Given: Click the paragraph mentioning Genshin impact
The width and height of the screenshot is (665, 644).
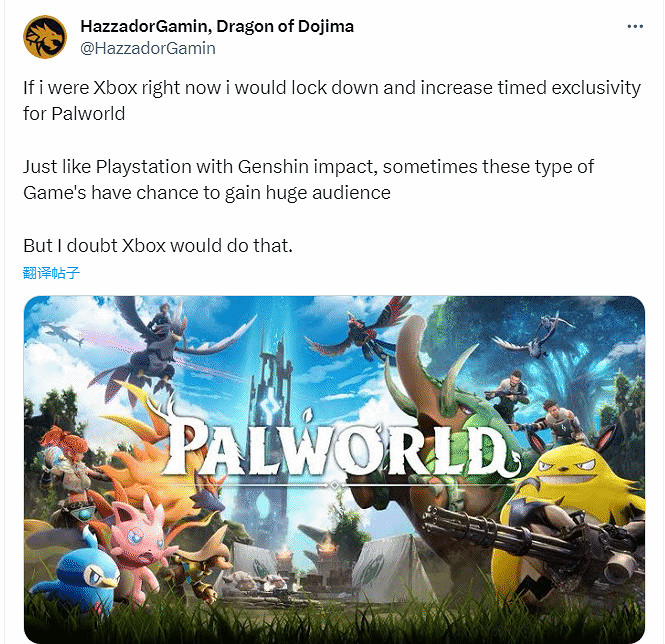Looking at the screenshot, I should tap(308, 179).
